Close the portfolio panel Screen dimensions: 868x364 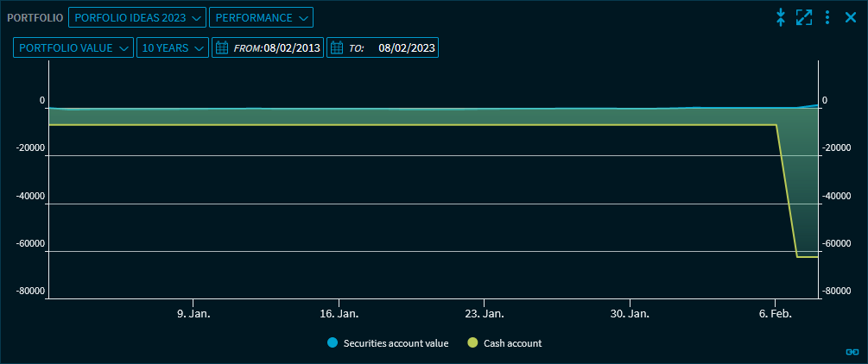click(850, 17)
